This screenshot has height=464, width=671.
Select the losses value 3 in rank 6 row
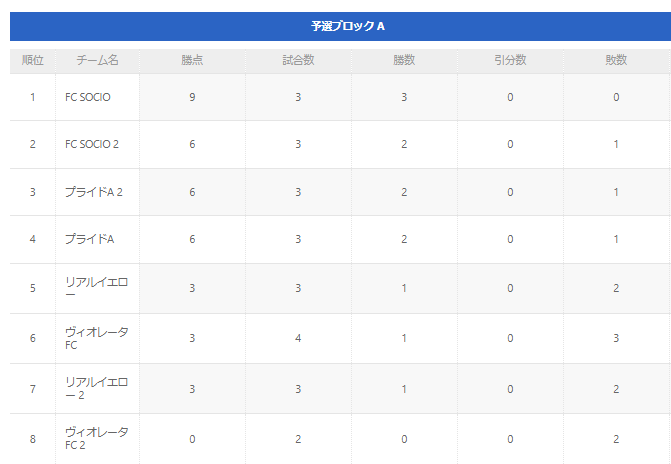616,338
